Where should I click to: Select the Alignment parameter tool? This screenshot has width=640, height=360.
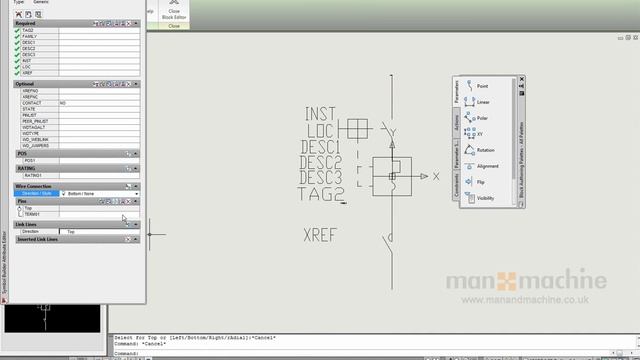click(x=482, y=166)
